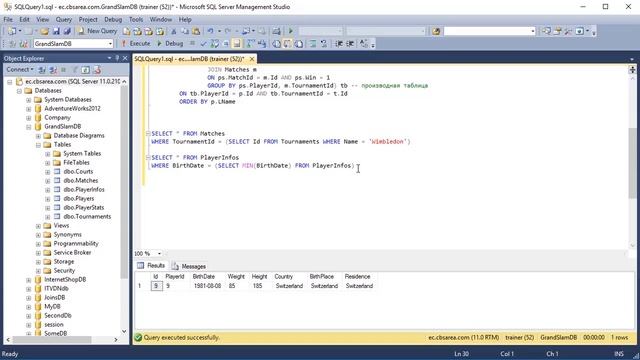Click the Find search input field in toolbar
This screenshot has height=360, width=640.
pos(489,31)
